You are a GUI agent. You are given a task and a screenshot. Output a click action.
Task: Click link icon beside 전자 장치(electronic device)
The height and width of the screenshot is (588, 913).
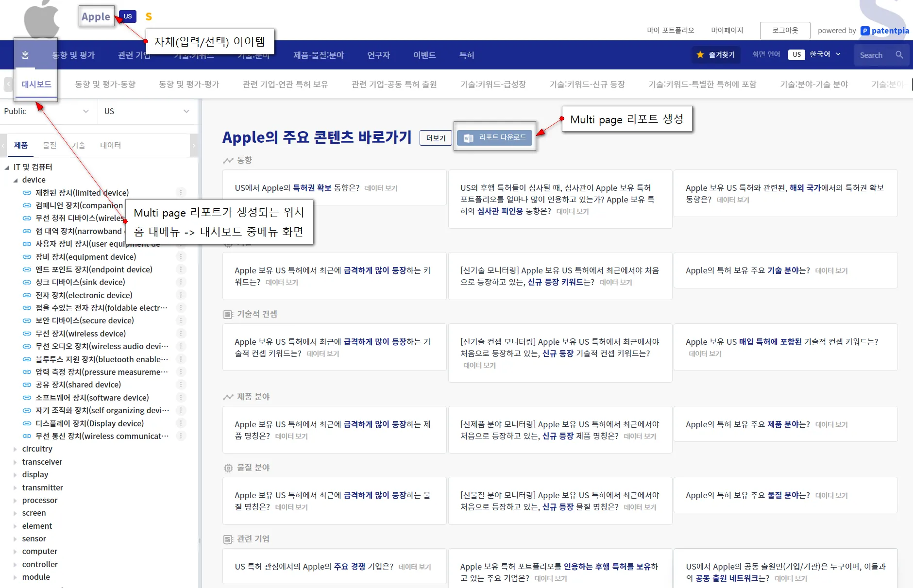pyautogui.click(x=27, y=295)
